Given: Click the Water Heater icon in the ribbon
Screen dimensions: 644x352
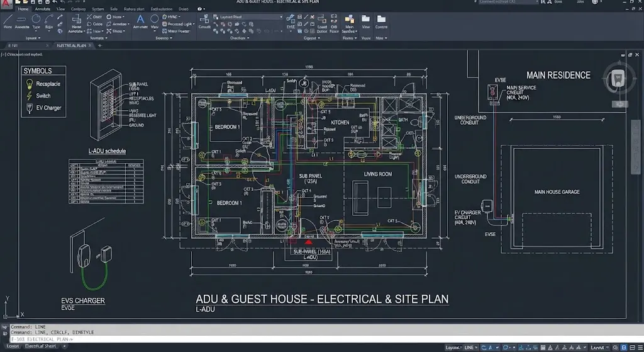Looking at the screenshot, I should pos(165,31).
